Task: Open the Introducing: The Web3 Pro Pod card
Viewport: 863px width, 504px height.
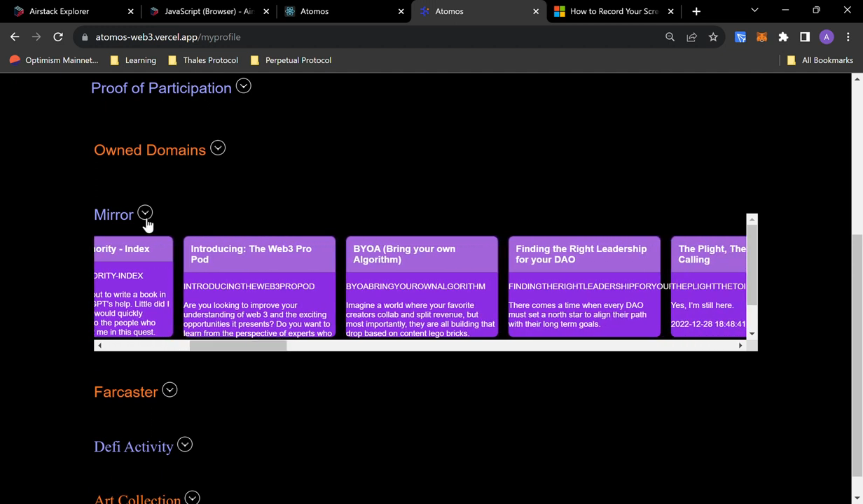Action: point(259,286)
